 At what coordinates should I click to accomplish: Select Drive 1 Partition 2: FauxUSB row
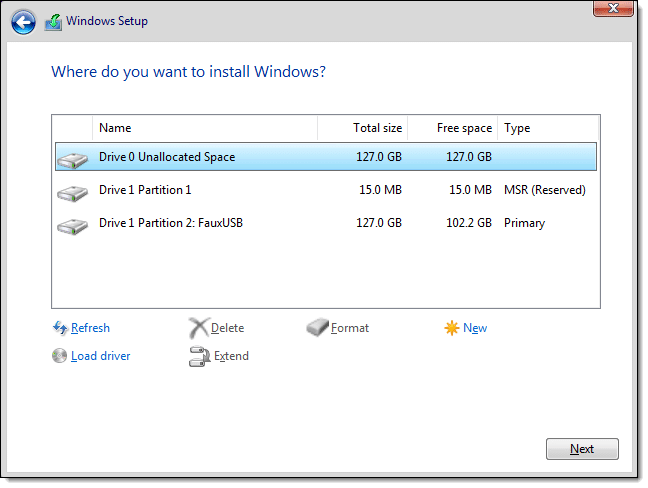pyautogui.click(x=326, y=223)
